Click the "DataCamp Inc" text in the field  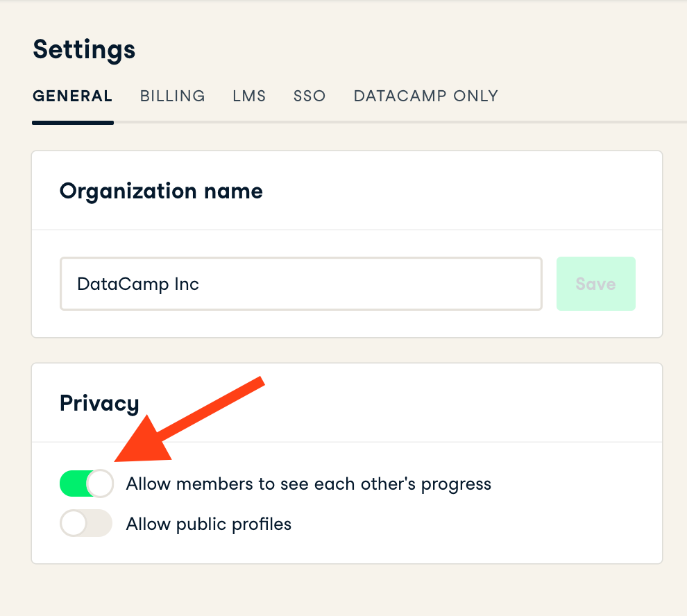(138, 284)
